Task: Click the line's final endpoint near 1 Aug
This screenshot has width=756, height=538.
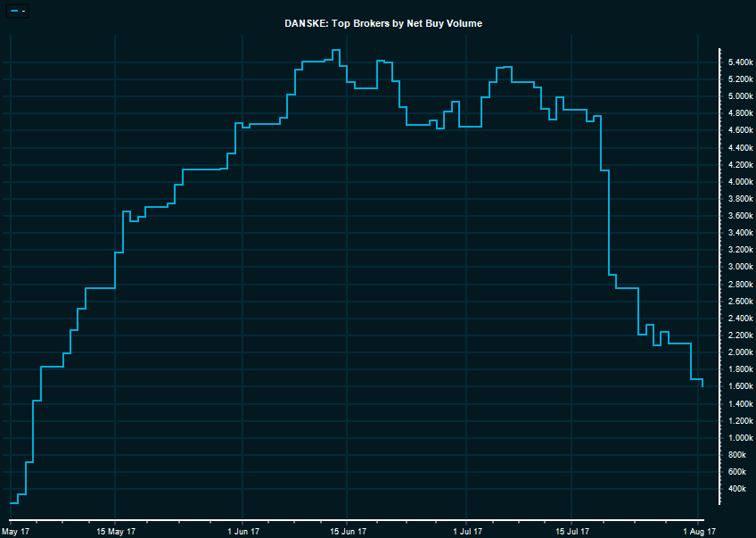Action: tap(703, 386)
